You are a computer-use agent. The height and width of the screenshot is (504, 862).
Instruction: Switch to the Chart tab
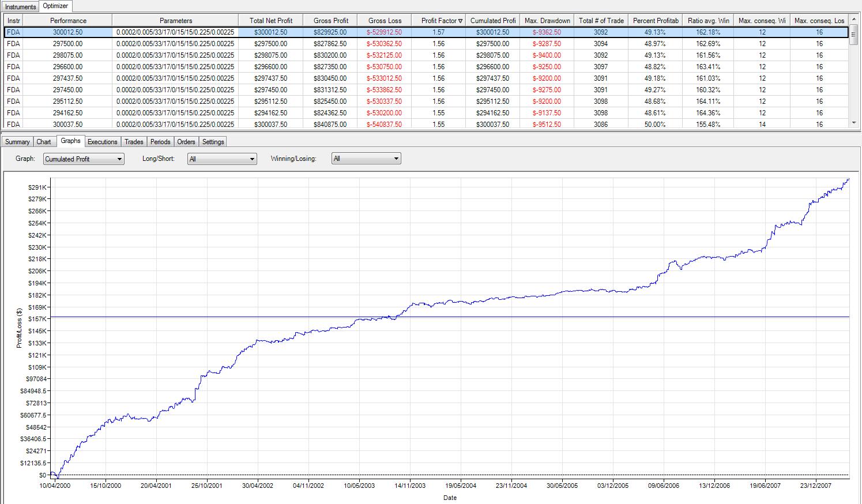(44, 142)
